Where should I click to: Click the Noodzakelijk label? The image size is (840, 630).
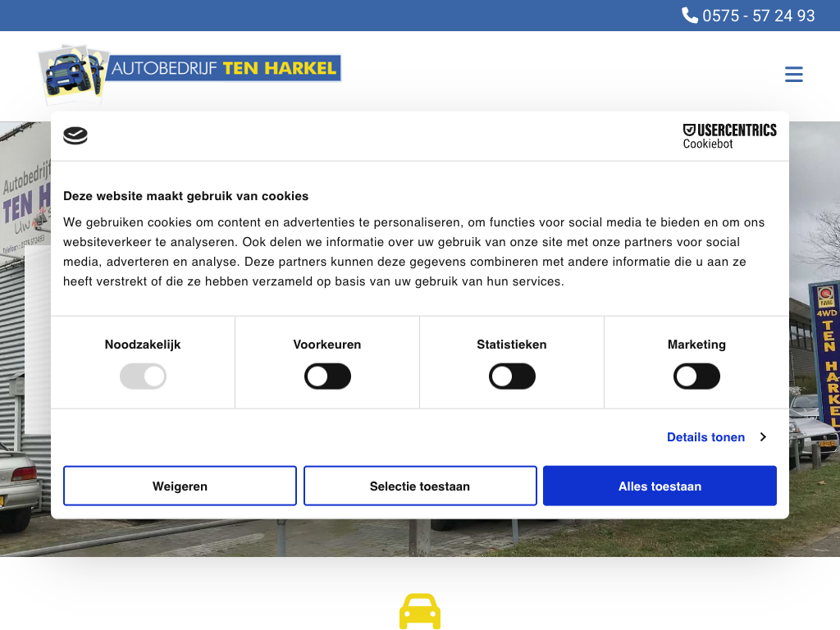pos(143,345)
